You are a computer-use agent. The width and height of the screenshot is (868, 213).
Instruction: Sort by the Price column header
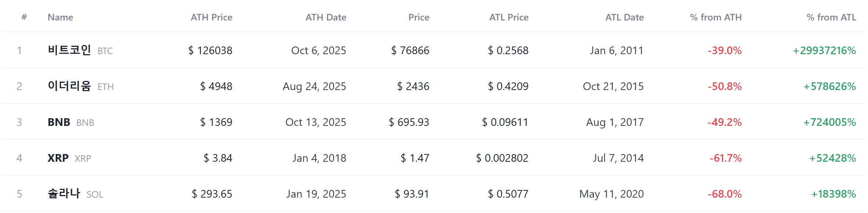(x=419, y=17)
